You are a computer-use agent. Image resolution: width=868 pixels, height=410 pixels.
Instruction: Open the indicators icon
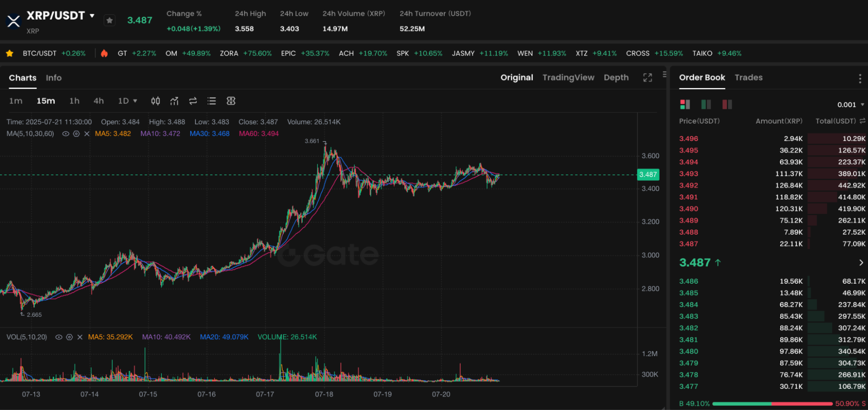pos(174,101)
